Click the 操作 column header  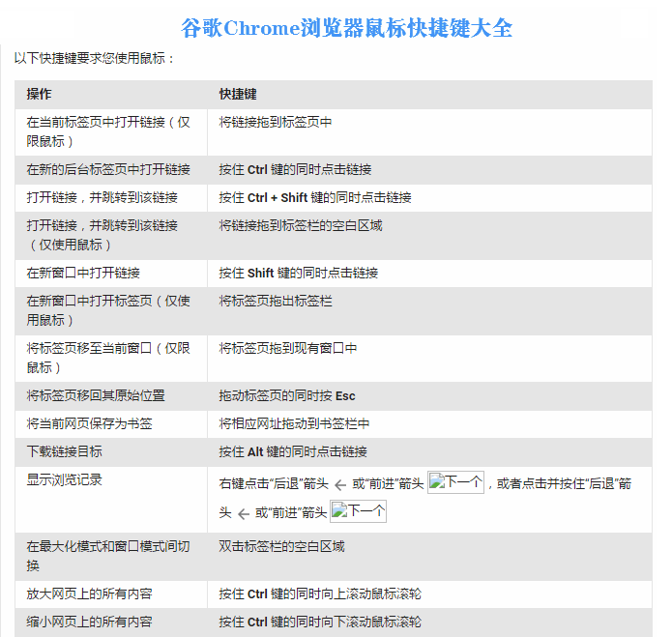(111, 94)
